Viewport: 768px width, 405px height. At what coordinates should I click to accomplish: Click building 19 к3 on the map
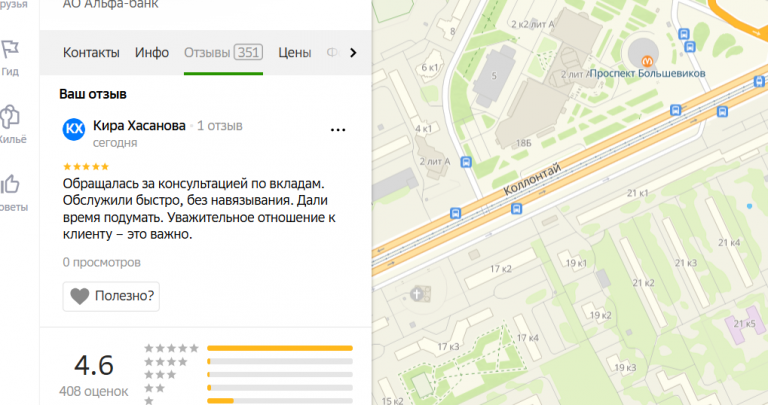[x=625, y=367]
